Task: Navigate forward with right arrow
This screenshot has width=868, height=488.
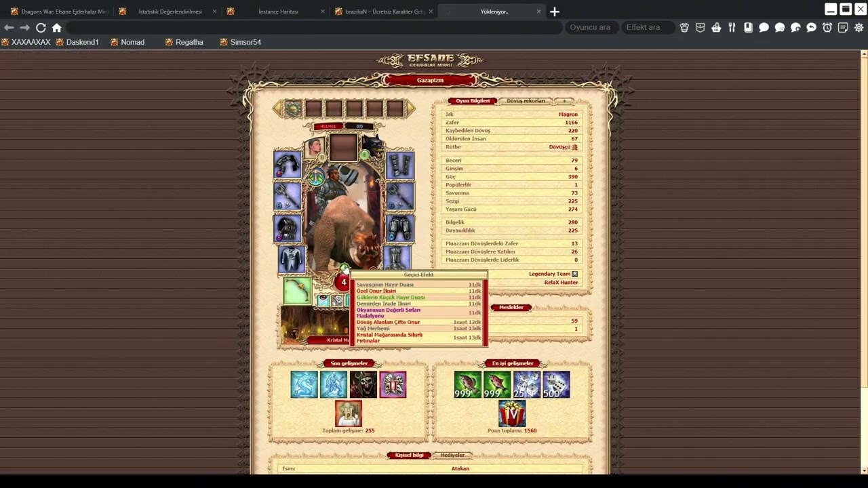Action: (24, 28)
